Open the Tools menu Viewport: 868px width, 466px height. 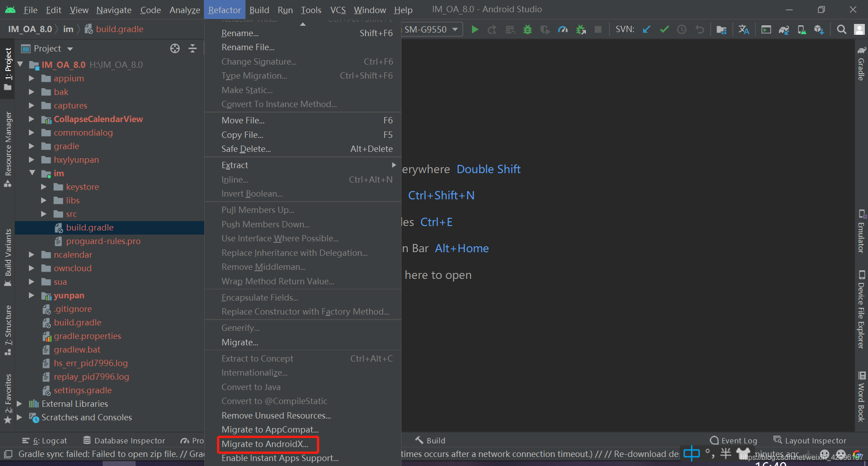click(x=311, y=9)
